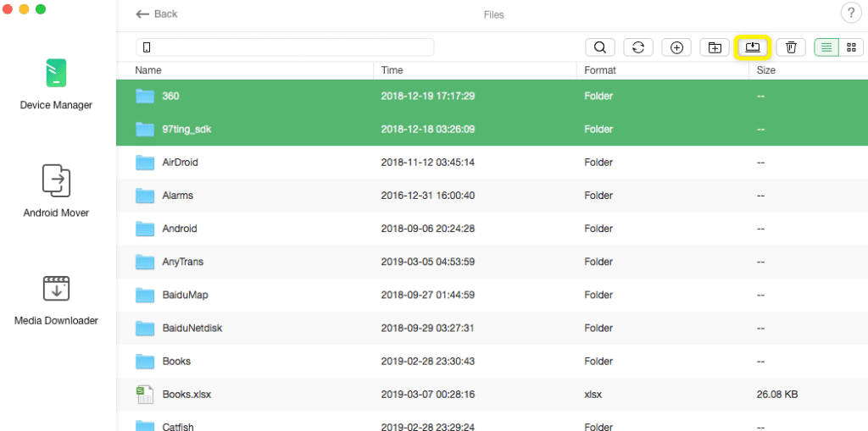Click the Folder format of Books row
Image resolution: width=868 pixels, height=431 pixels.
click(598, 362)
